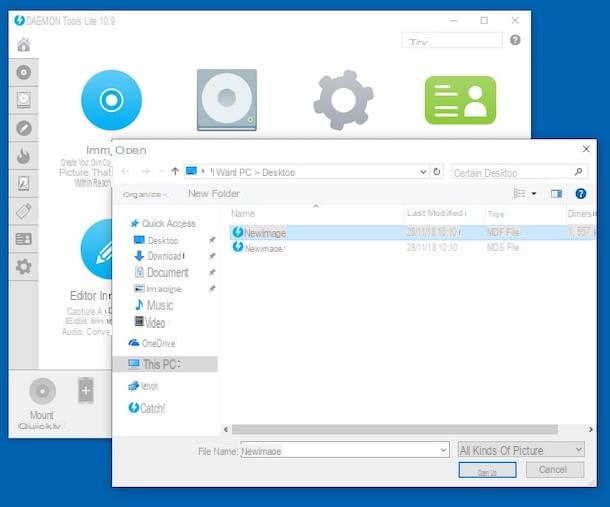Open Imagine folder in navigation pane
610x507 pixels.
point(158,289)
